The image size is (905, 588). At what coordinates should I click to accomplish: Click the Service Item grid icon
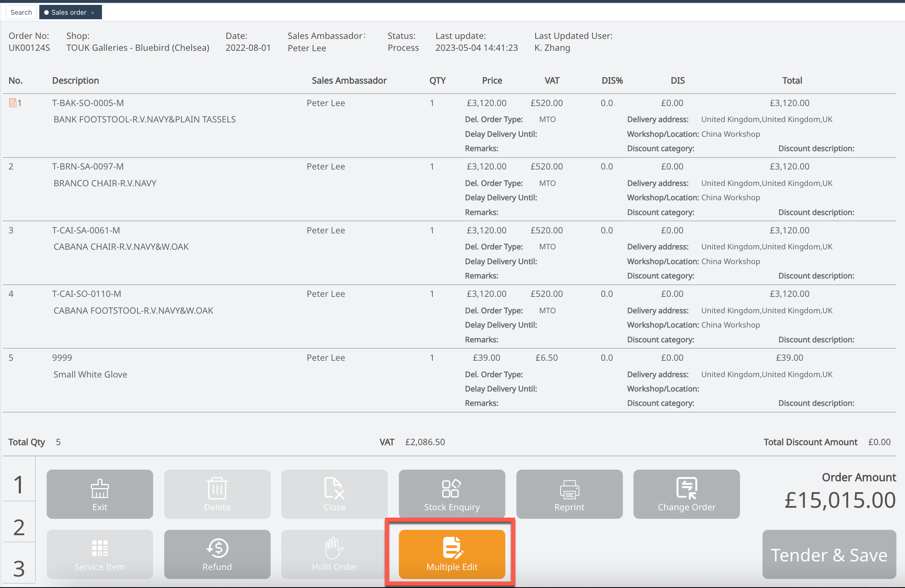click(x=100, y=548)
